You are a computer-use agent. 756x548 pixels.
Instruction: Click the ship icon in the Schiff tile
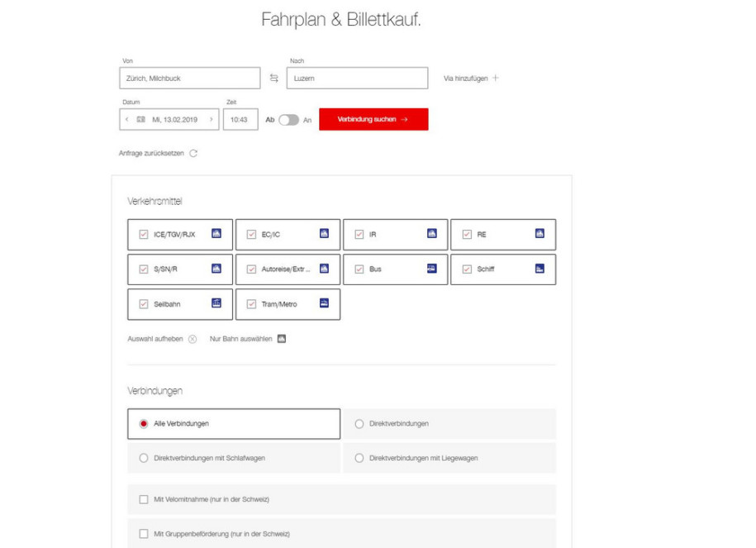540,269
